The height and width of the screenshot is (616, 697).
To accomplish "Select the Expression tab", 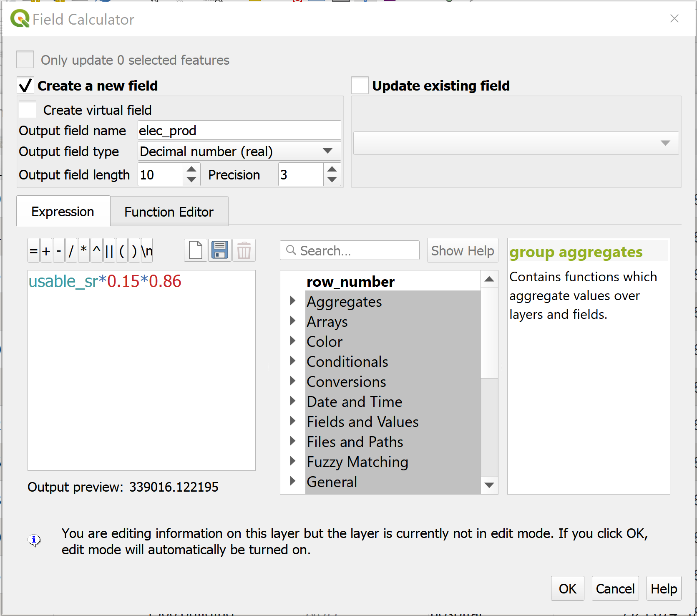I will tap(63, 212).
